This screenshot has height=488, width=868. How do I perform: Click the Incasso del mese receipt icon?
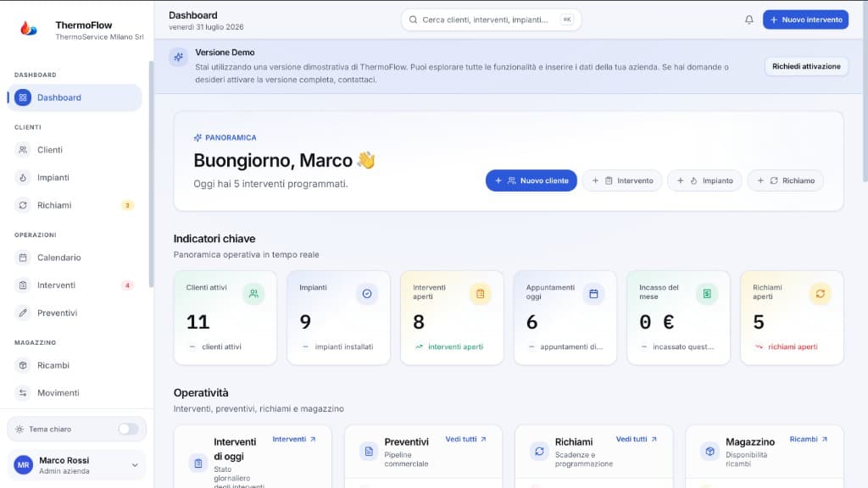pyautogui.click(x=707, y=294)
